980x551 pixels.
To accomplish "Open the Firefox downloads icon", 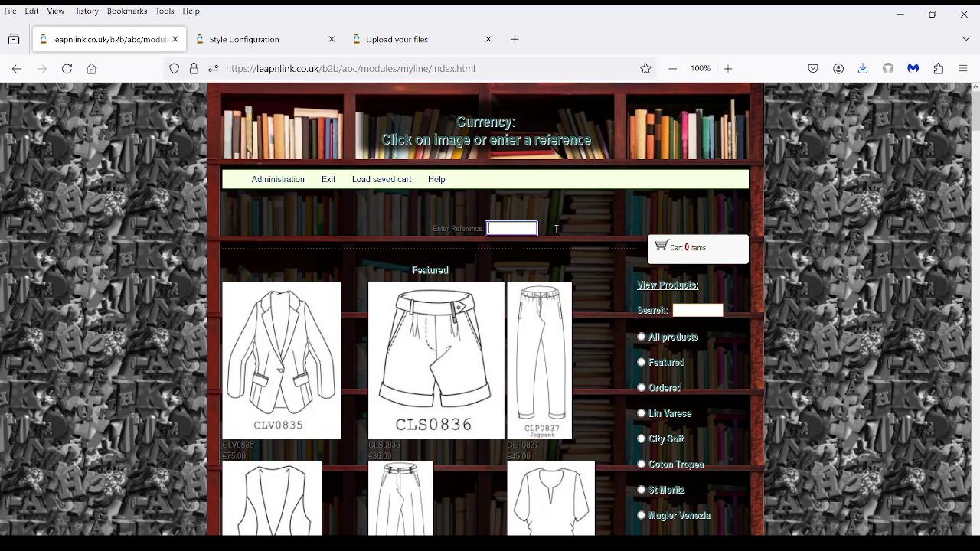I will point(863,69).
